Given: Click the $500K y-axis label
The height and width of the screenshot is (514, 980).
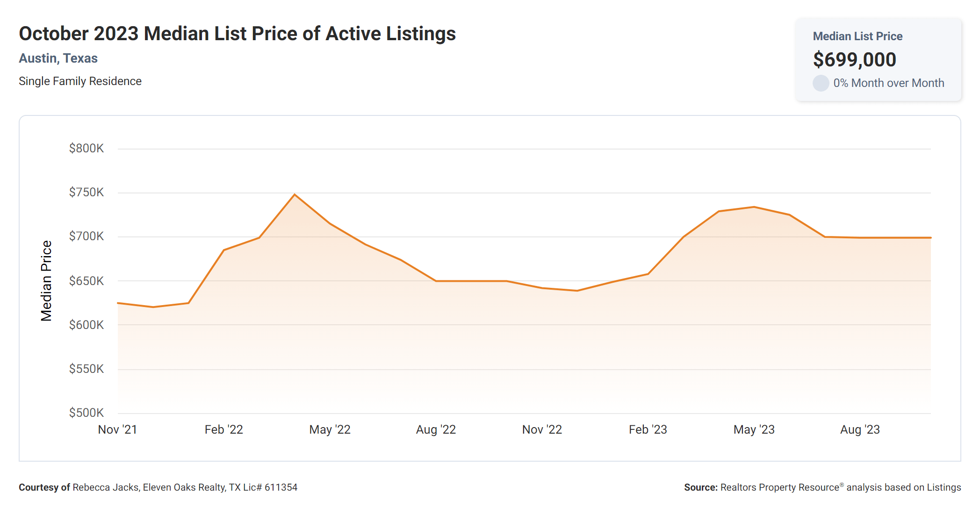Looking at the screenshot, I should coord(86,413).
